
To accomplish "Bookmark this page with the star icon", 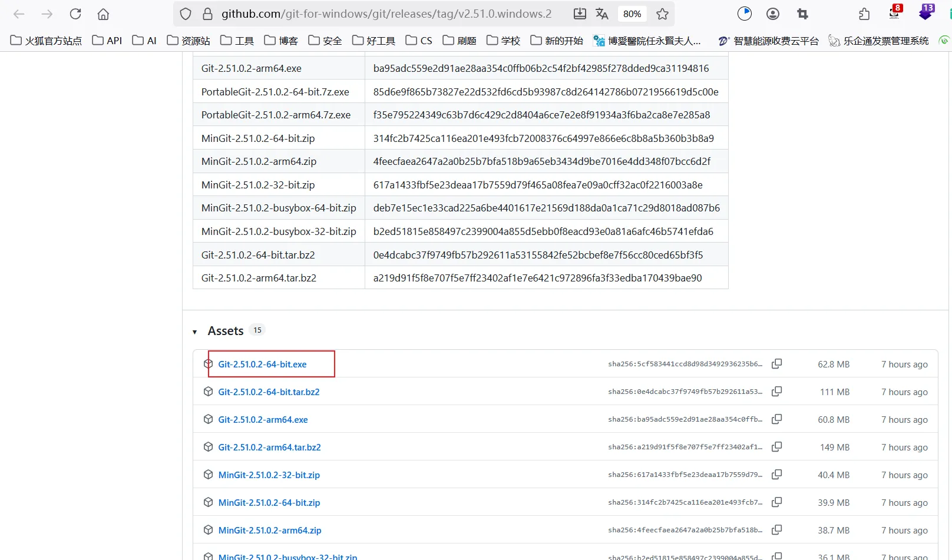I will pyautogui.click(x=662, y=14).
